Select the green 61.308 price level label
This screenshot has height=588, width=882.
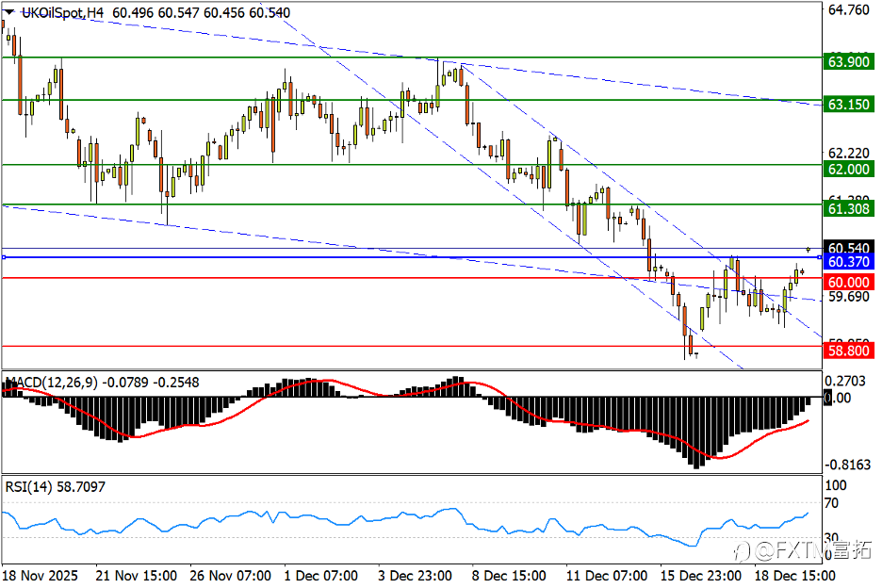pyautogui.click(x=849, y=209)
